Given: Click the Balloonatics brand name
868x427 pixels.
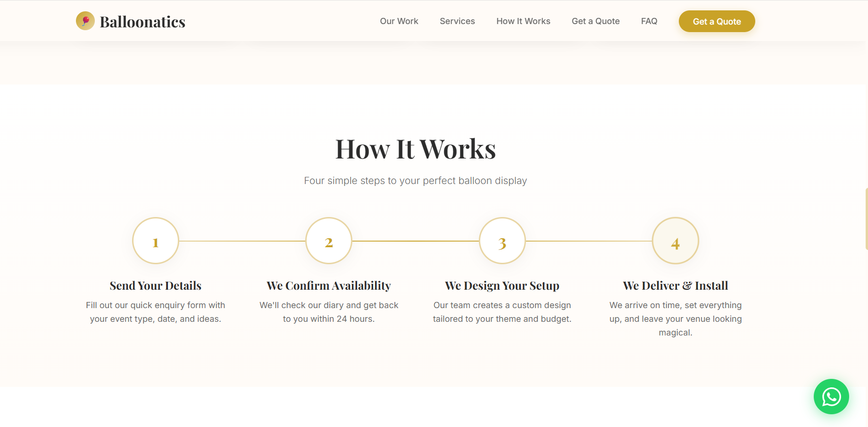Looking at the screenshot, I should [x=142, y=22].
